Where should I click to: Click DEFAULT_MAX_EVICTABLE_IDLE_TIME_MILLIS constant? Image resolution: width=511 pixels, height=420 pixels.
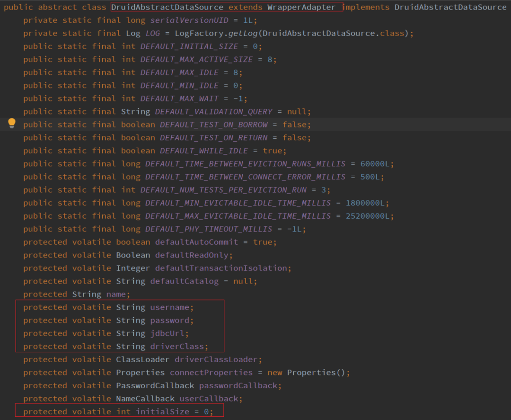click(238, 216)
